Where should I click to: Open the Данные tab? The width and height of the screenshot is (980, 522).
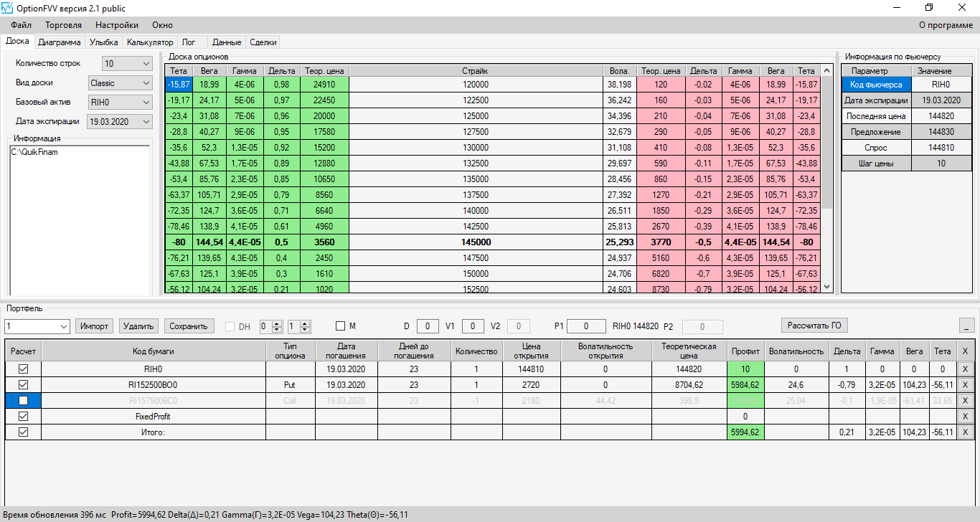(x=227, y=42)
